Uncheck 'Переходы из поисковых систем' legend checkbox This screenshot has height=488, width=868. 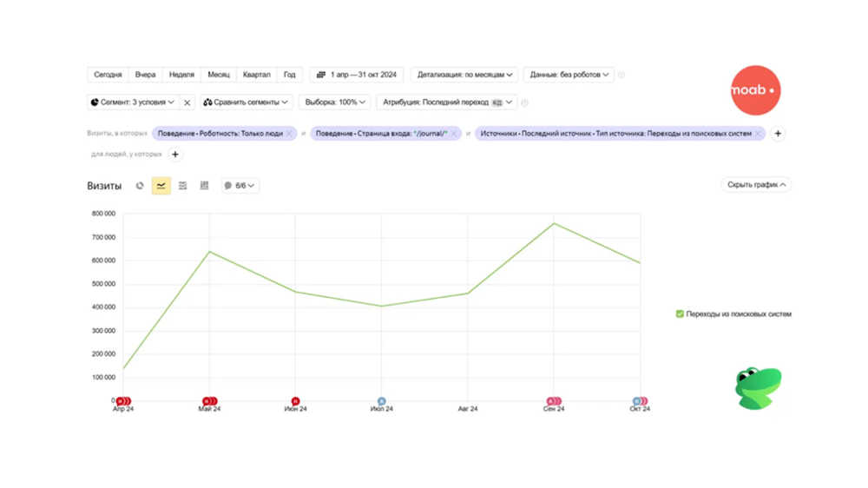pyautogui.click(x=680, y=314)
